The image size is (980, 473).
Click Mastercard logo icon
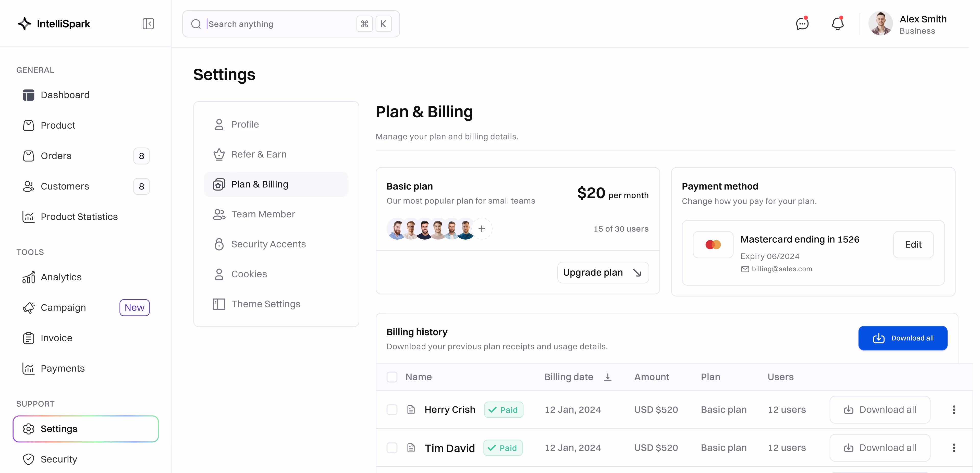click(x=713, y=244)
